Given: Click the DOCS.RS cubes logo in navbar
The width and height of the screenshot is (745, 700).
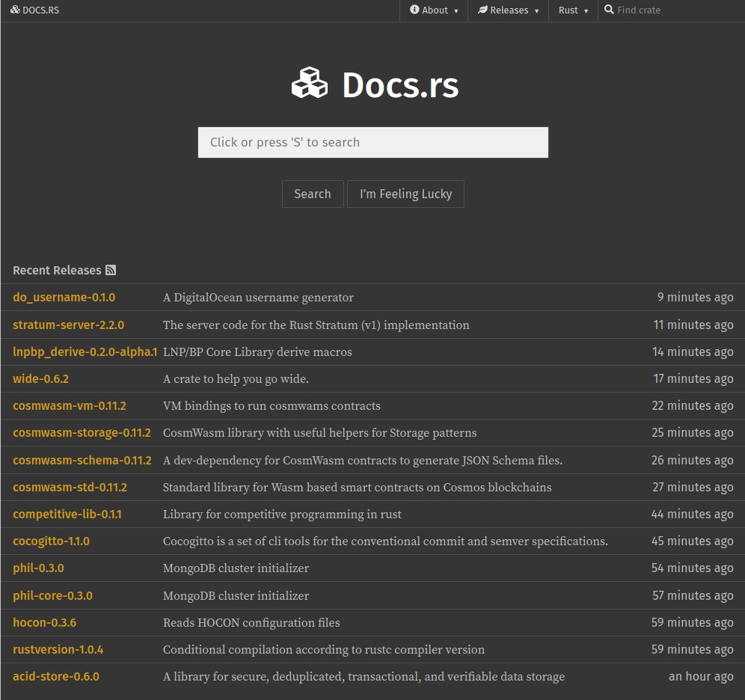Looking at the screenshot, I should (15, 10).
